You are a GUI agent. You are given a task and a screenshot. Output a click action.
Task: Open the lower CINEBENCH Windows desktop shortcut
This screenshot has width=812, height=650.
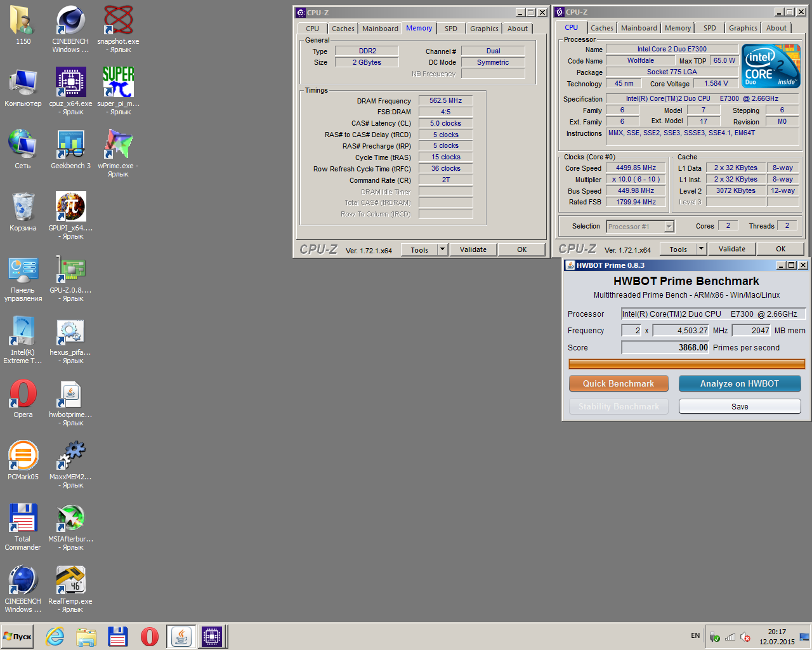point(23,589)
